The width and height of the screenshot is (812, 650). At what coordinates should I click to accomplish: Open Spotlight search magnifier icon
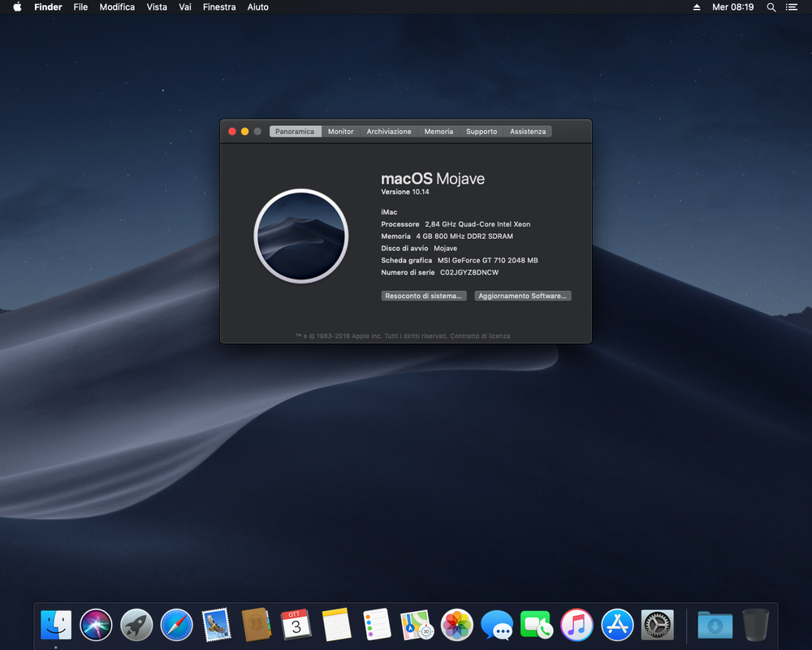pos(771,7)
